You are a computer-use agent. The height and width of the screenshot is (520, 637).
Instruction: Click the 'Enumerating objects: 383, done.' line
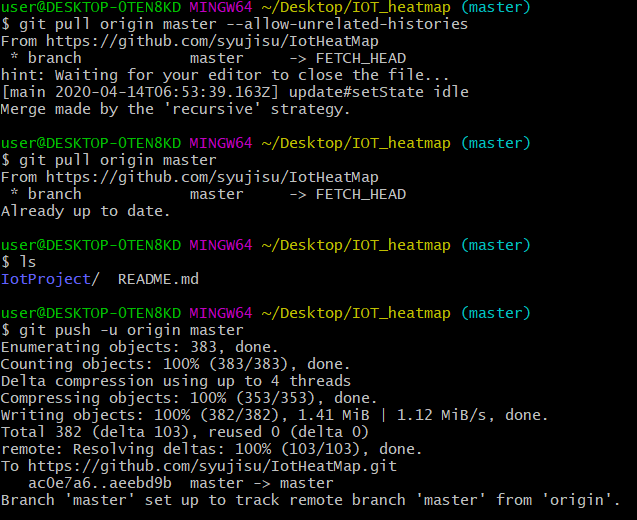pyautogui.click(x=139, y=347)
